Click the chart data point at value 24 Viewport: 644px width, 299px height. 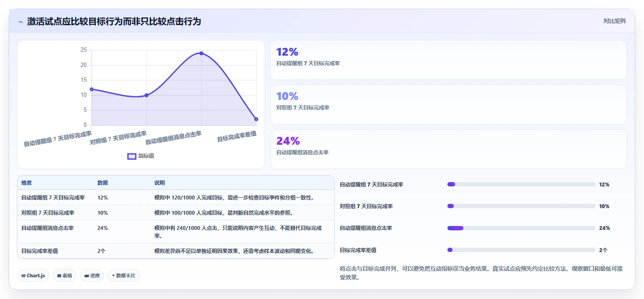pyautogui.click(x=201, y=53)
